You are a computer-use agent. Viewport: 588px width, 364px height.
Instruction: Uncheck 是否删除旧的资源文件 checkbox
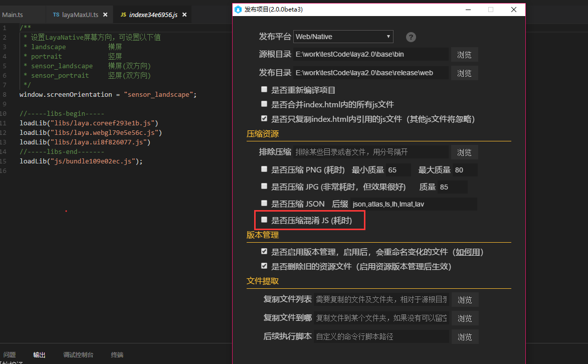[x=264, y=266]
